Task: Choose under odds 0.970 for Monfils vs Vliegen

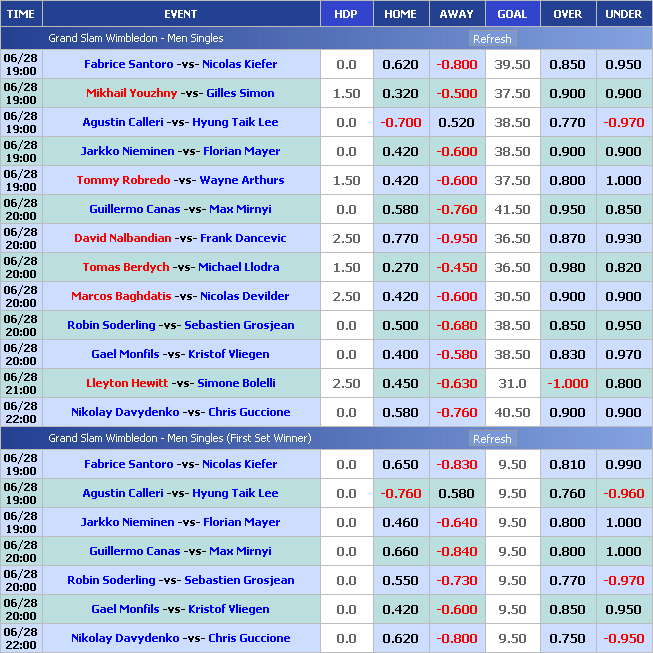Action: click(623, 354)
